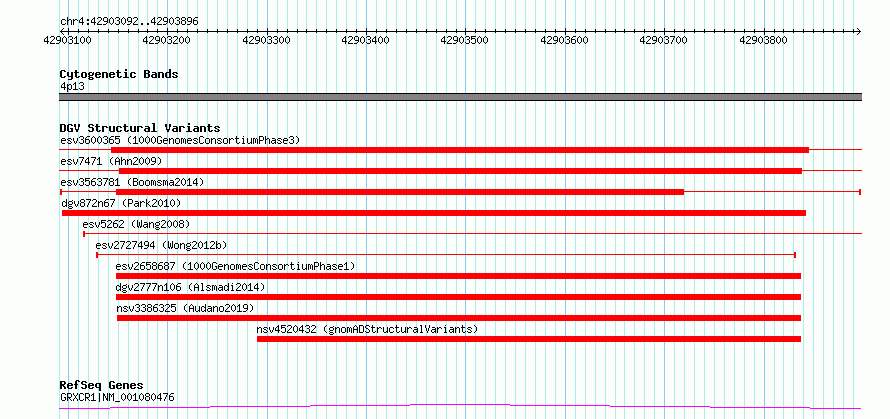Click the 4p13 cytogenetic band bar

[460, 97]
